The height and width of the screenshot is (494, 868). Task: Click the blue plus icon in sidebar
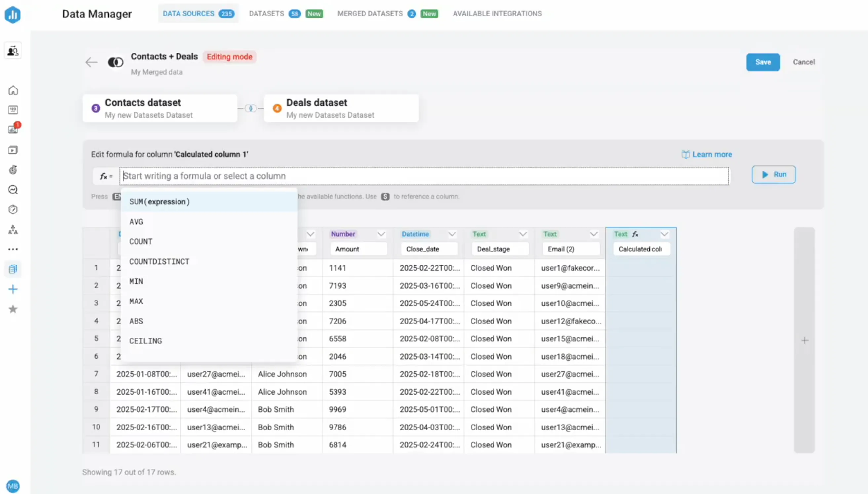pyautogui.click(x=13, y=289)
